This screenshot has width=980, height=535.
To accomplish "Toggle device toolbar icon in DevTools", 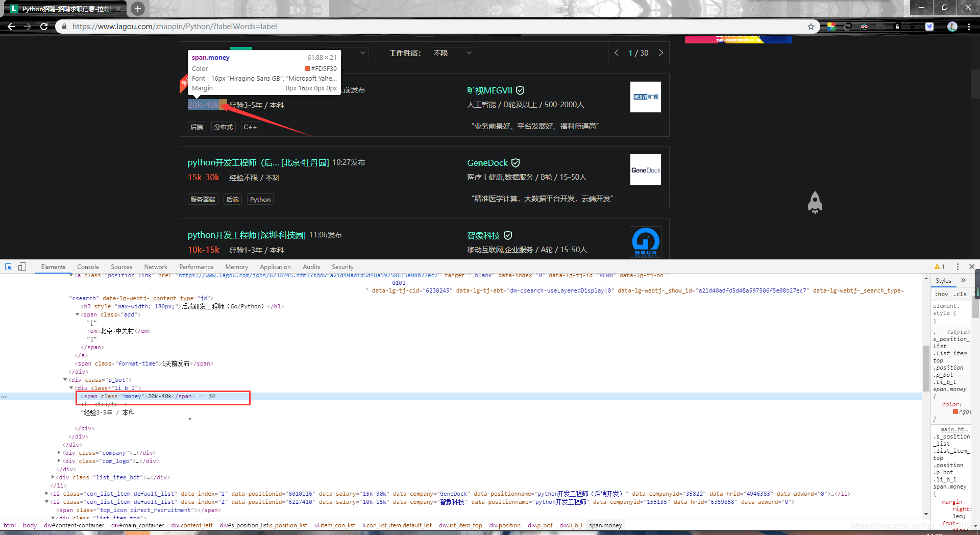I will [x=22, y=266].
